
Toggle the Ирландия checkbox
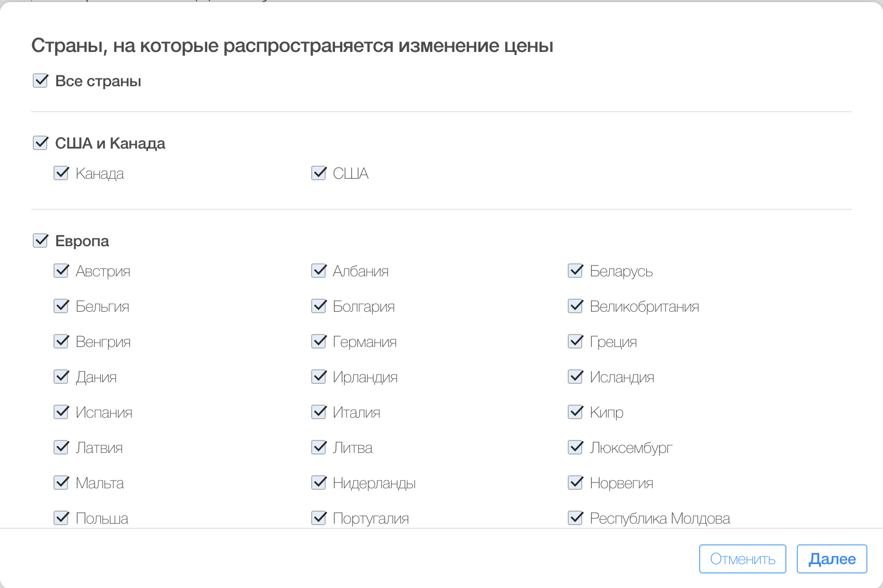pyautogui.click(x=318, y=376)
